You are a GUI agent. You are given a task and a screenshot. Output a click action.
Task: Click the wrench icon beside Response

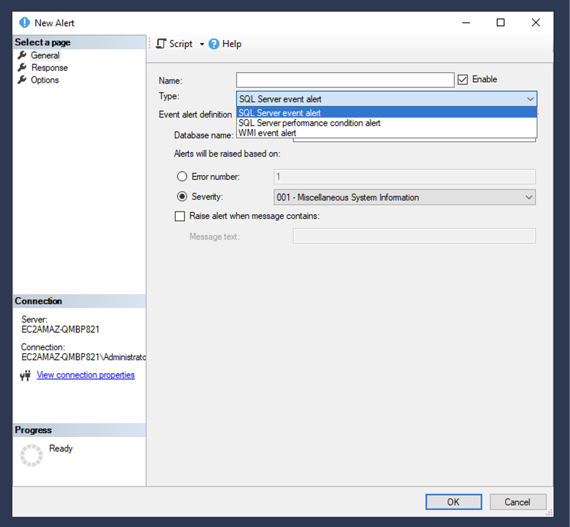pyautogui.click(x=22, y=68)
